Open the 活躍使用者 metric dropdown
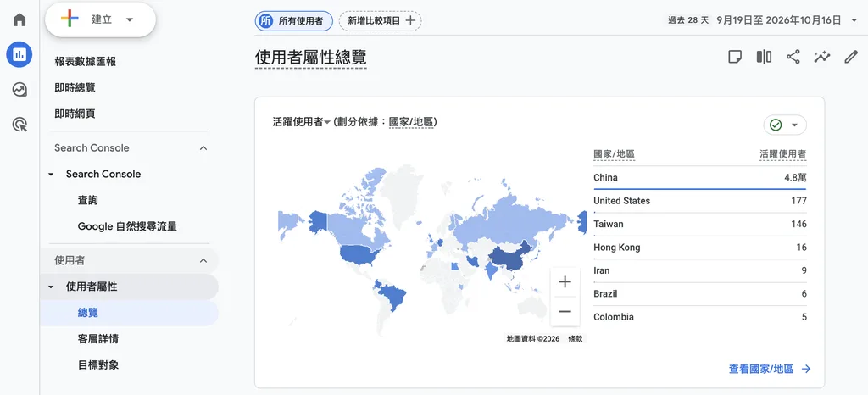868x395 pixels. coord(302,122)
